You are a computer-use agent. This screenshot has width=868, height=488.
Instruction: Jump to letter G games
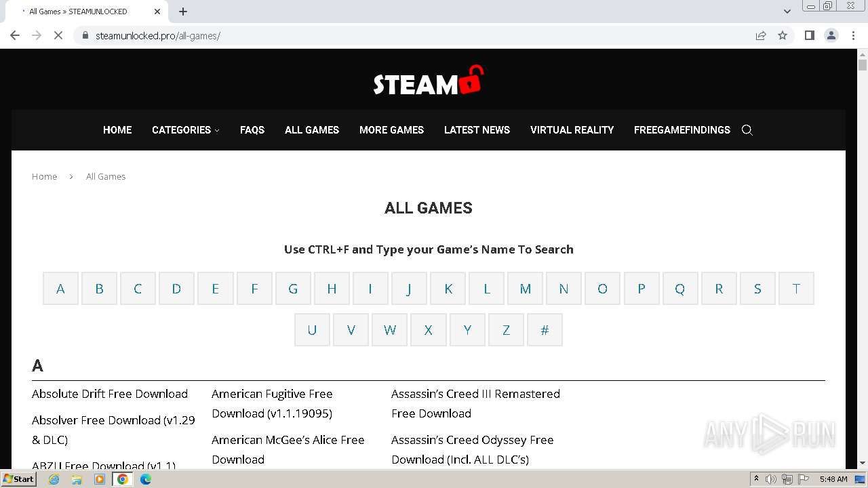293,289
